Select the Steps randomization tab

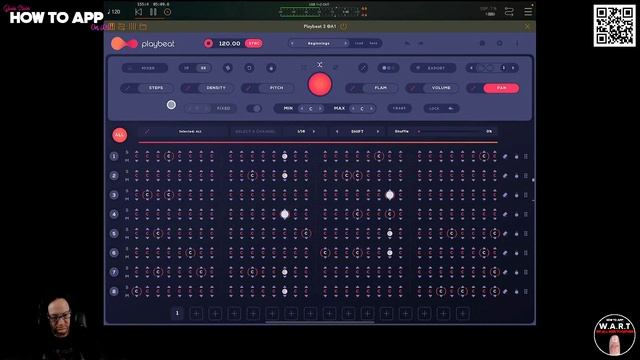pyautogui.click(x=156, y=88)
